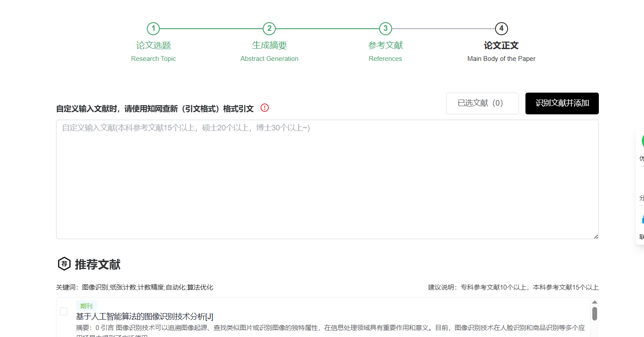Viewport: 644px width, 337px height.
Task: Click the red exclamation info icon
Action: click(x=264, y=108)
